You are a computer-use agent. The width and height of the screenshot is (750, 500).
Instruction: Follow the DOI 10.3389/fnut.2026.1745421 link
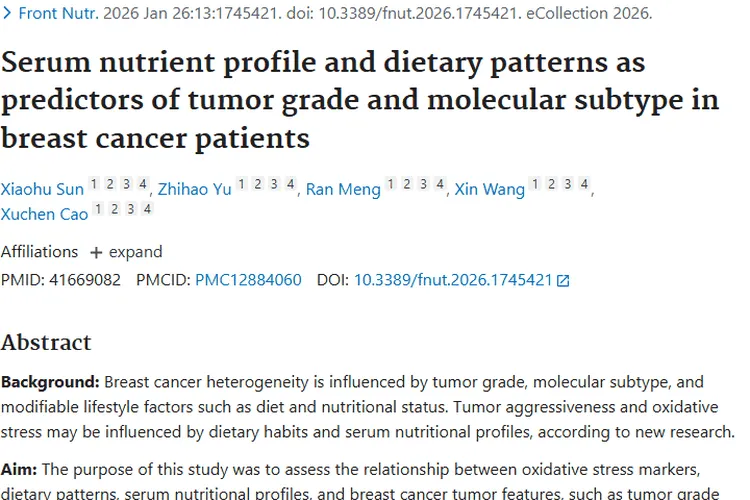pos(453,280)
